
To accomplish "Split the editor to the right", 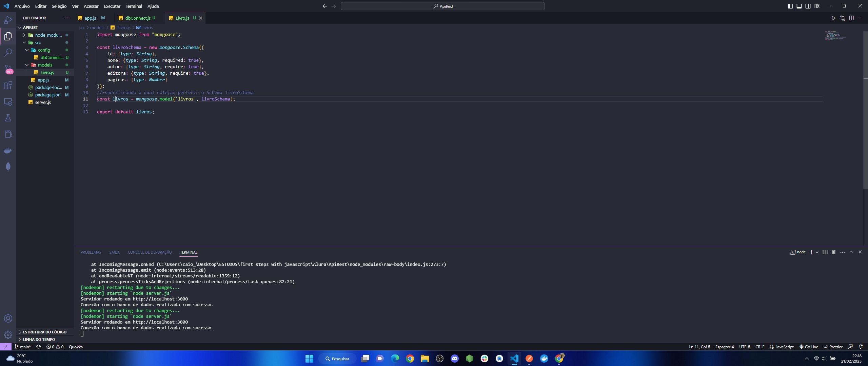I will pos(851,18).
